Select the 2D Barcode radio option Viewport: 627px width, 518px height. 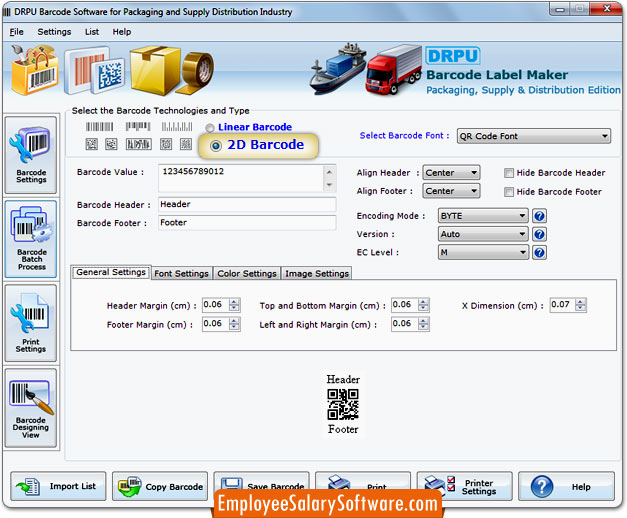[216, 146]
